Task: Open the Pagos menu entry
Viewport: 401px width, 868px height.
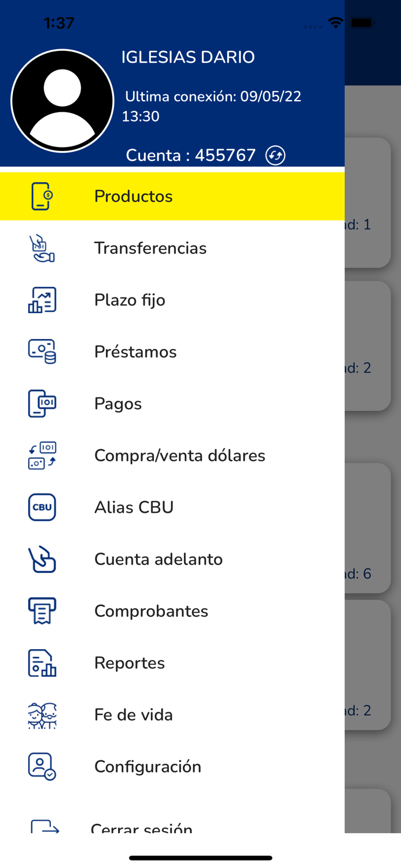Action: coord(117,403)
